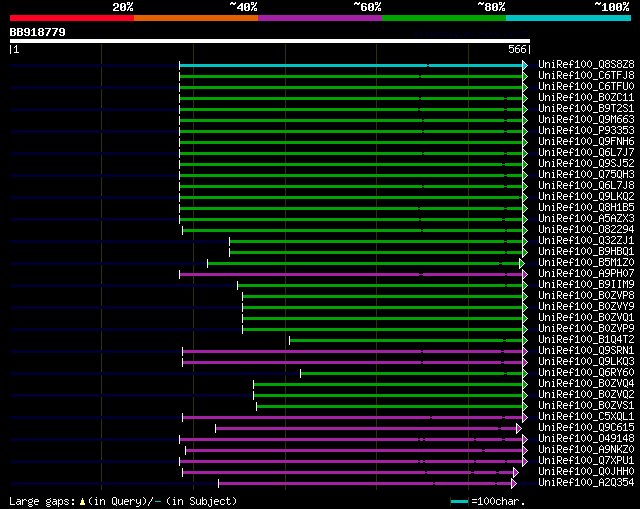Image resolution: width=640 pixels, height=509 pixels.
Task: Select the UniRef100_Q75QH3 label
Action: click(x=586, y=175)
